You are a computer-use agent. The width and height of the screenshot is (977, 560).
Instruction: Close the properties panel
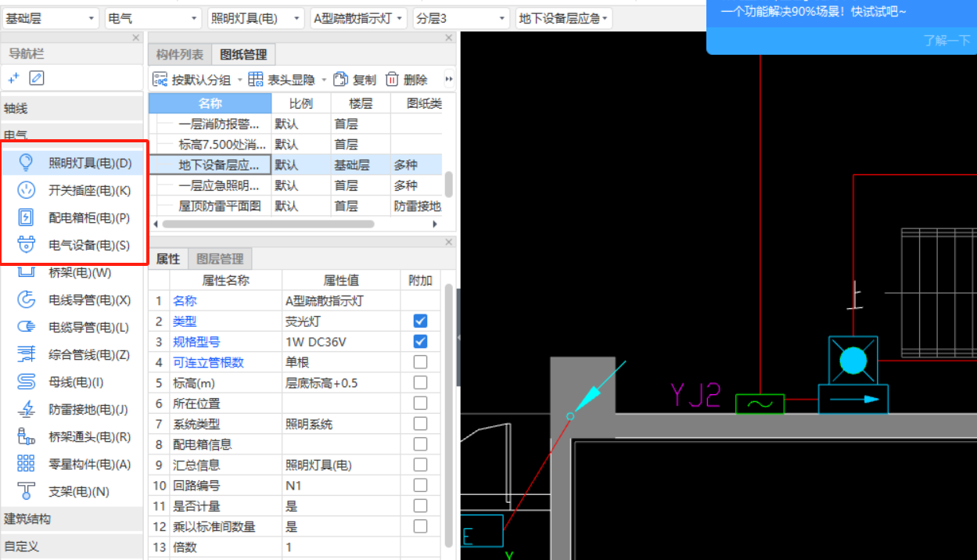coord(448,242)
